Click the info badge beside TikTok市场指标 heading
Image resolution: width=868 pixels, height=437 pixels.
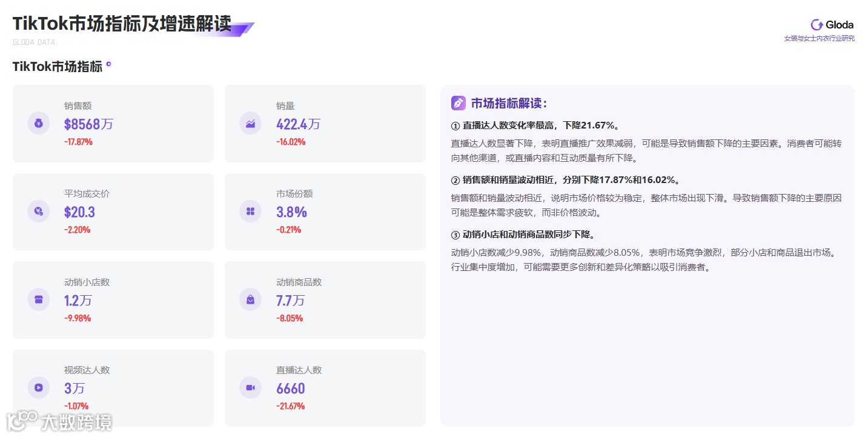coord(109,62)
